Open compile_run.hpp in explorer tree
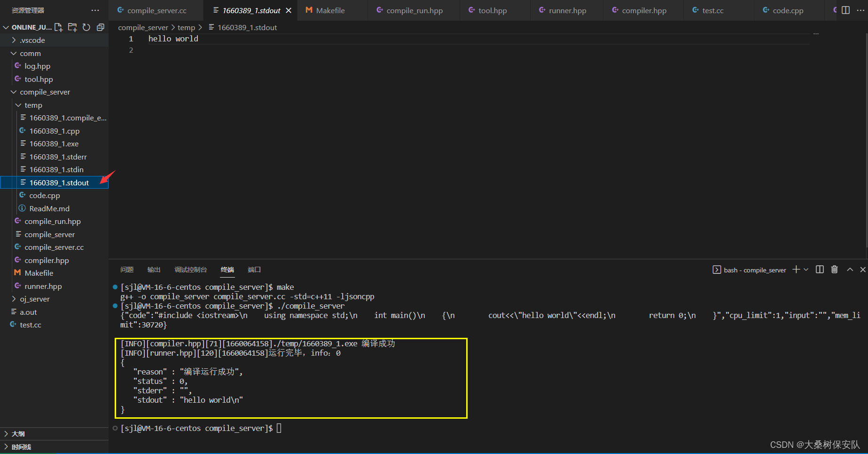 (54, 222)
